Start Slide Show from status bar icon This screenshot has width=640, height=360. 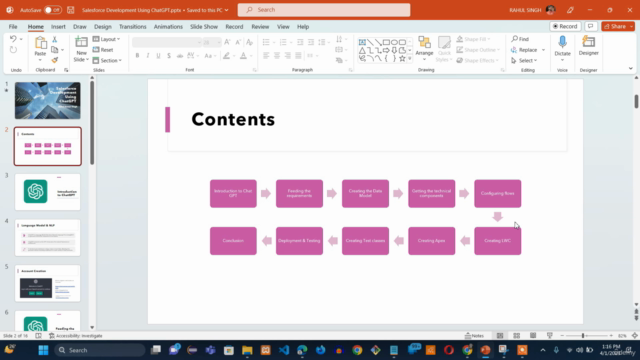pyautogui.click(x=550, y=336)
